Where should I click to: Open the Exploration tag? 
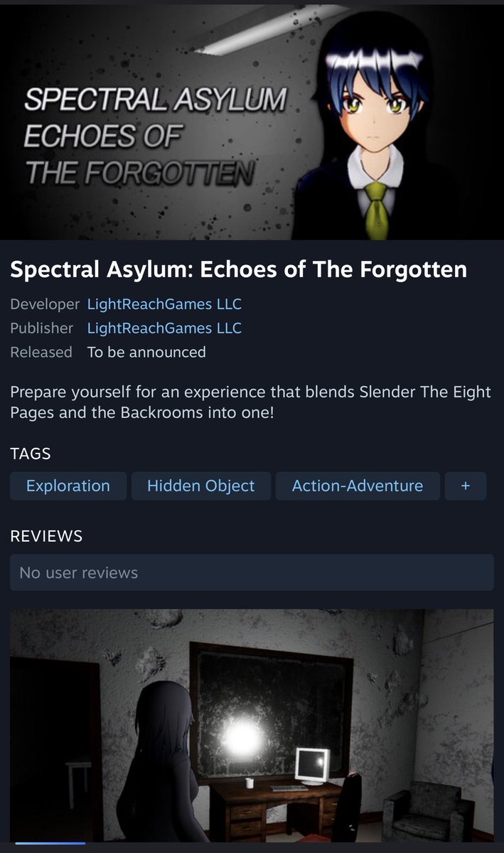[68, 486]
